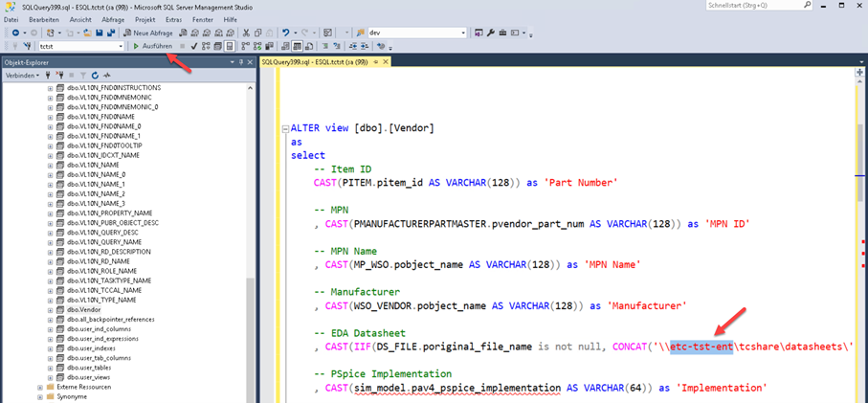Click the filter icon in Objekt-Explorer
The width and height of the screenshot is (868, 403).
[x=82, y=75]
